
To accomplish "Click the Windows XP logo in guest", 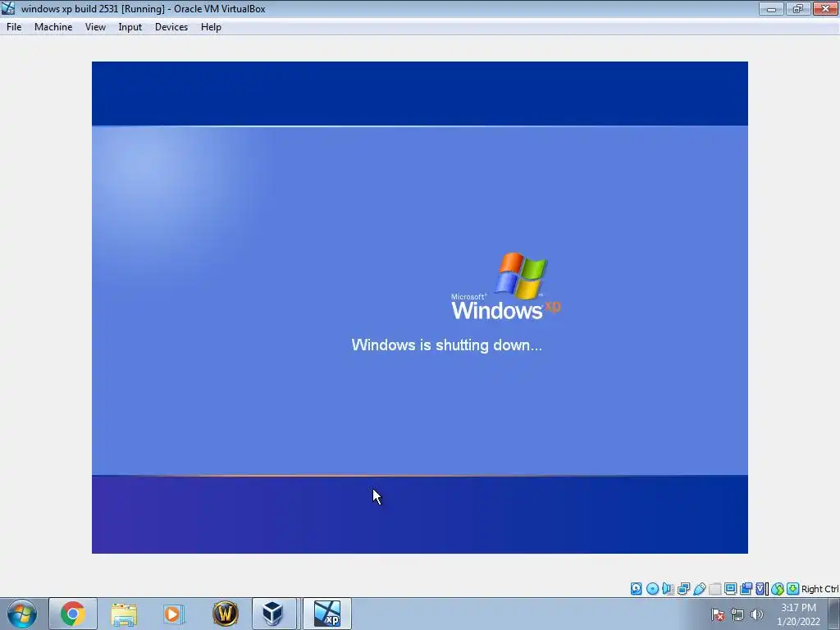I will tap(505, 286).
